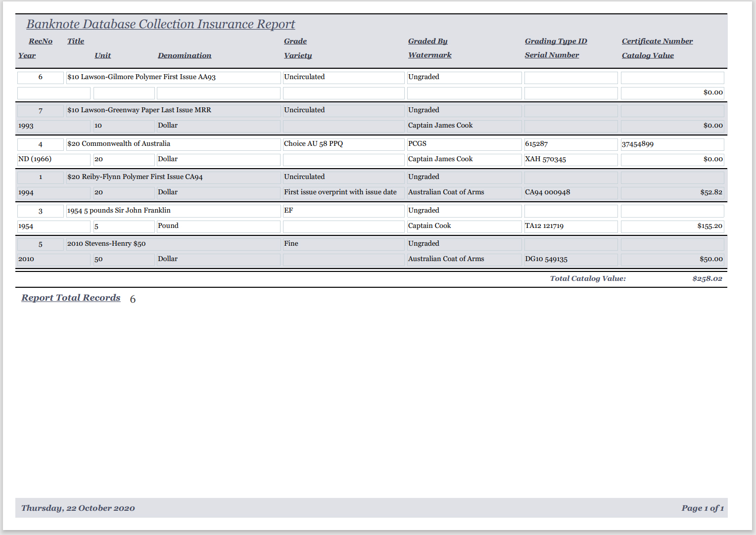Screen dimensions: 756x535
Task: Click the total amount $258.02
Action: (707, 278)
